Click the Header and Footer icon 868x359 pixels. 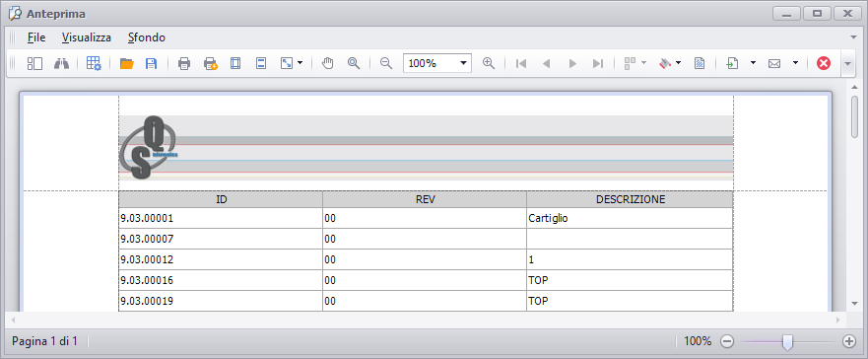pyautogui.click(x=261, y=64)
